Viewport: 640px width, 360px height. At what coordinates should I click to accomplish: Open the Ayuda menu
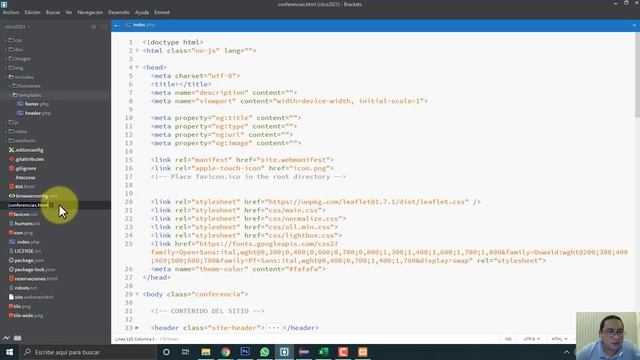(142, 12)
